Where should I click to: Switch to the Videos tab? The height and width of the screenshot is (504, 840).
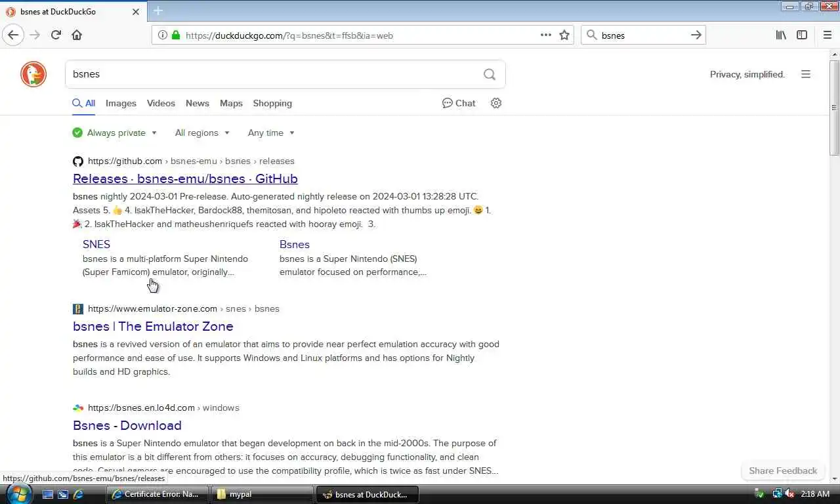click(x=161, y=103)
